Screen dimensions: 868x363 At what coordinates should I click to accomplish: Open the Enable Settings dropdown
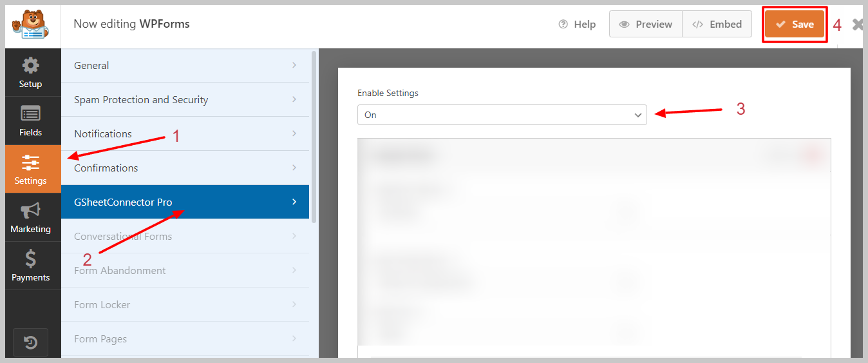click(x=502, y=115)
